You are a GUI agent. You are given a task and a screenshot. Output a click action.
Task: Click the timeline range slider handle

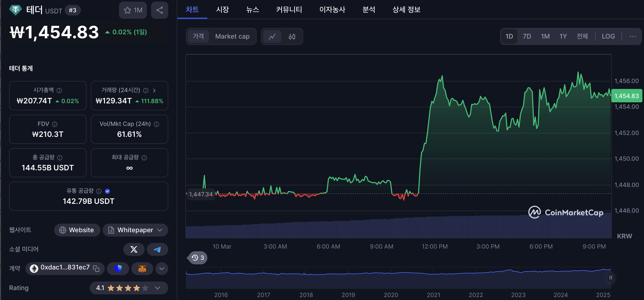(x=611, y=277)
